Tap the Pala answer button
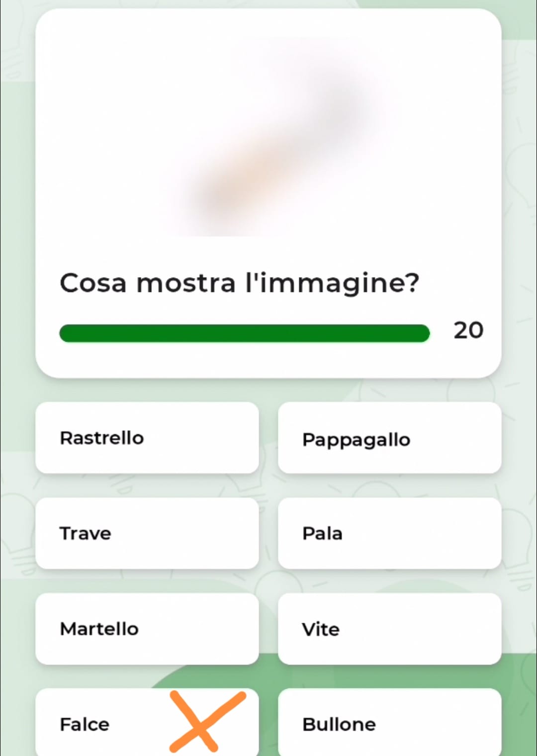This screenshot has width=537, height=756. pos(389,533)
